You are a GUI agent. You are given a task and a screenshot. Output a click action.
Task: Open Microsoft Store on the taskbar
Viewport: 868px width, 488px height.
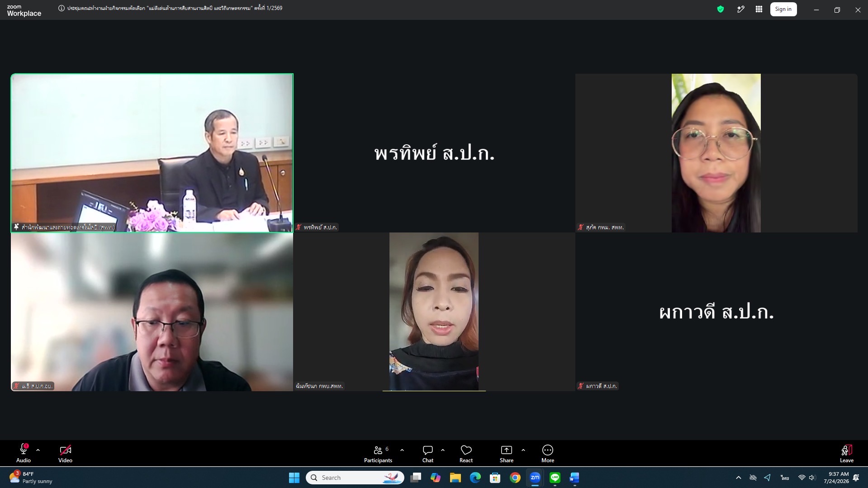coord(495,478)
